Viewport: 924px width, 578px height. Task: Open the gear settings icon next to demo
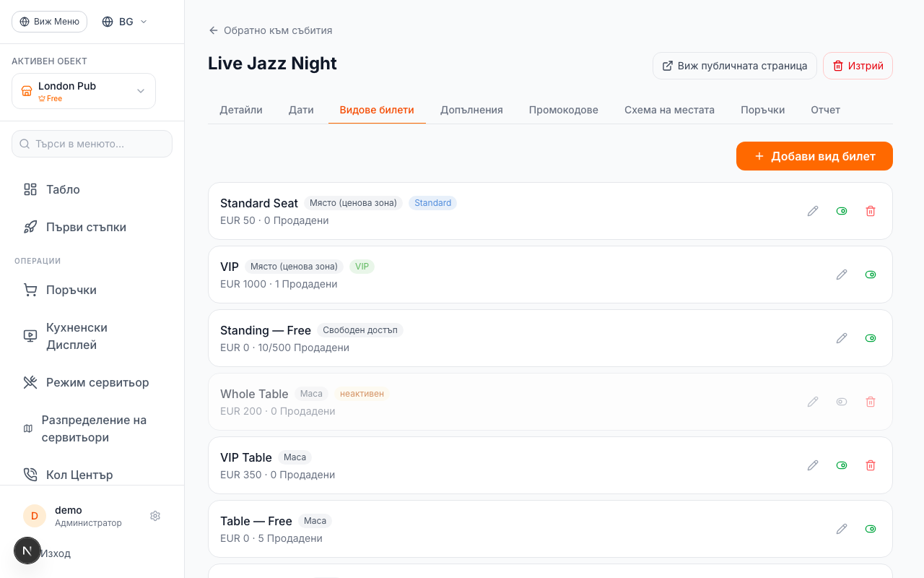[x=155, y=516]
